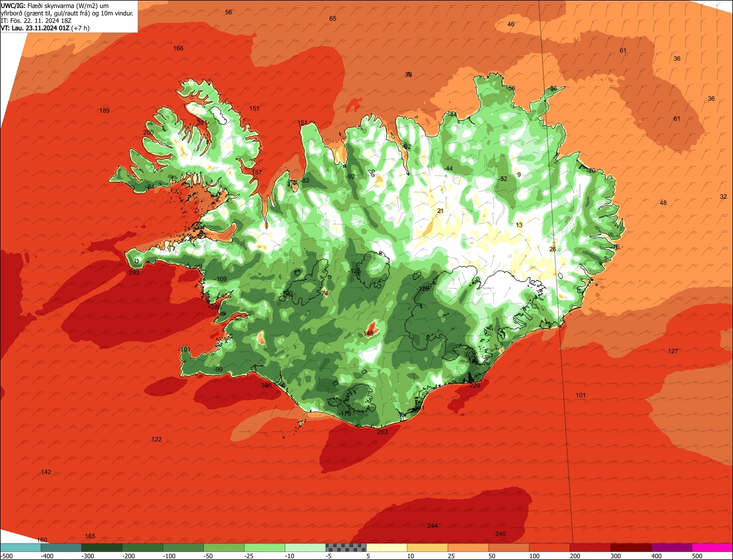Click the flux value 166 on the map
Image resolution: width=733 pixels, height=560 pixels.
(x=179, y=48)
